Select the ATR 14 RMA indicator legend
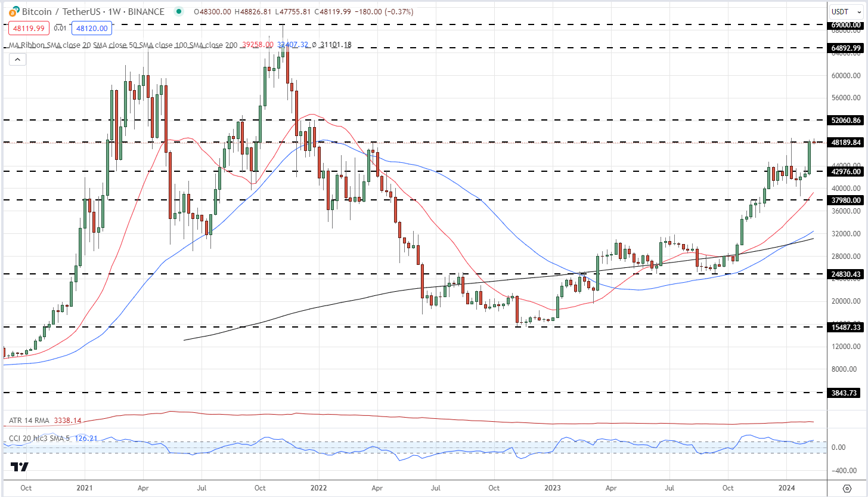This screenshot has height=497, width=868. click(30, 421)
